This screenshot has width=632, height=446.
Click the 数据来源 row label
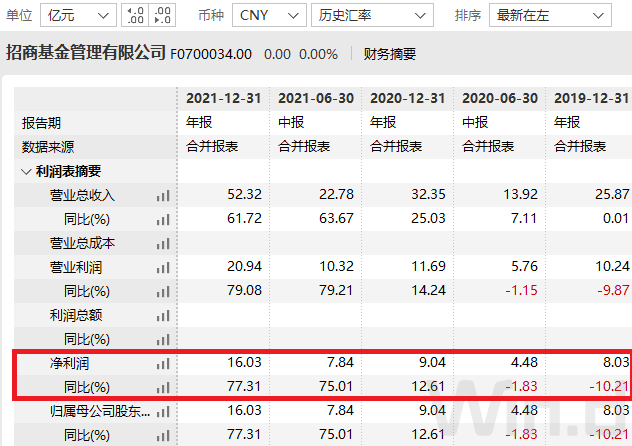pos(48,147)
